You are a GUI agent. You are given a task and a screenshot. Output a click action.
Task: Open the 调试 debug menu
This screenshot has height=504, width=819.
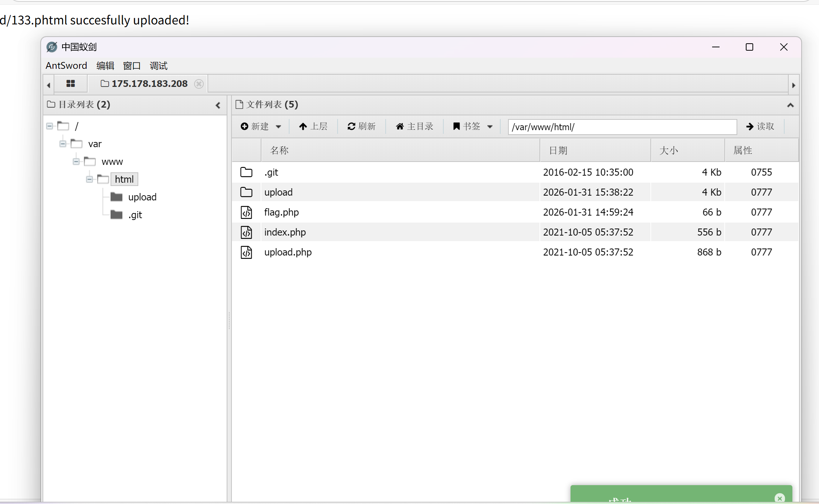point(158,66)
